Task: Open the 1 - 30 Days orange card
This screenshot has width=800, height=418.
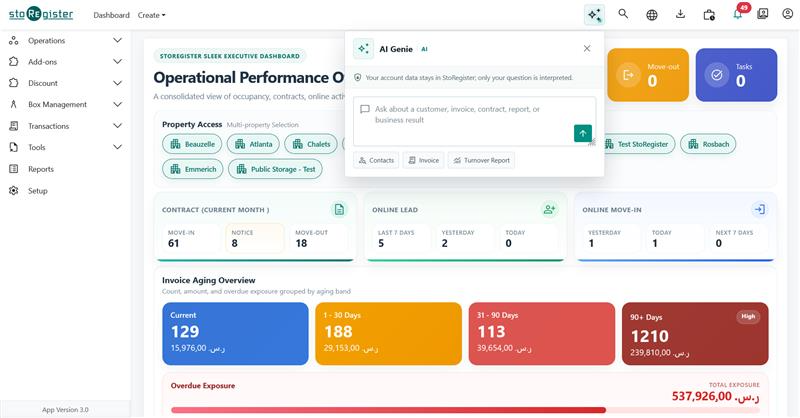Action: 388,334
